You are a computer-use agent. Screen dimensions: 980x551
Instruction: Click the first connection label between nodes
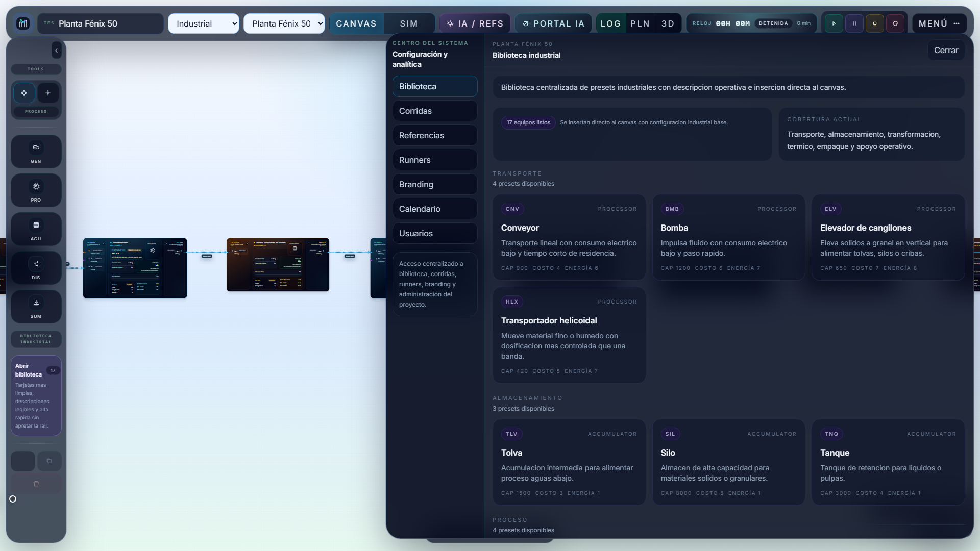[x=207, y=256]
